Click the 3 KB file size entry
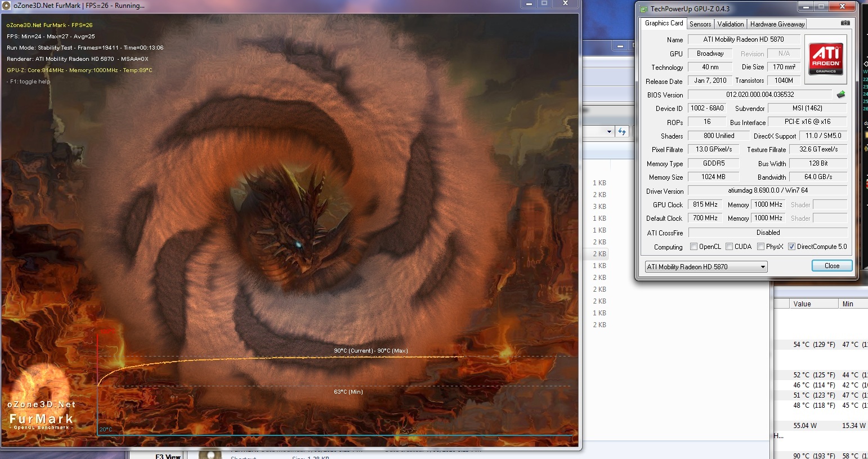 click(599, 207)
